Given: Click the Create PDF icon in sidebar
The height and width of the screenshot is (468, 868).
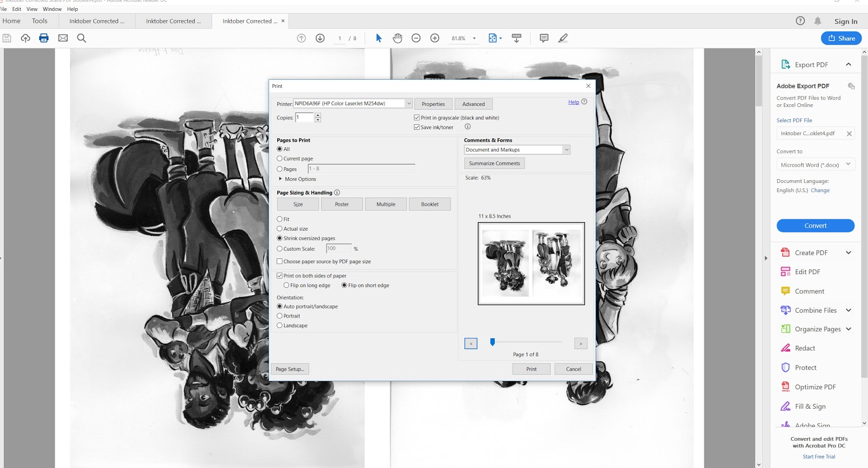Looking at the screenshot, I should click(x=786, y=252).
